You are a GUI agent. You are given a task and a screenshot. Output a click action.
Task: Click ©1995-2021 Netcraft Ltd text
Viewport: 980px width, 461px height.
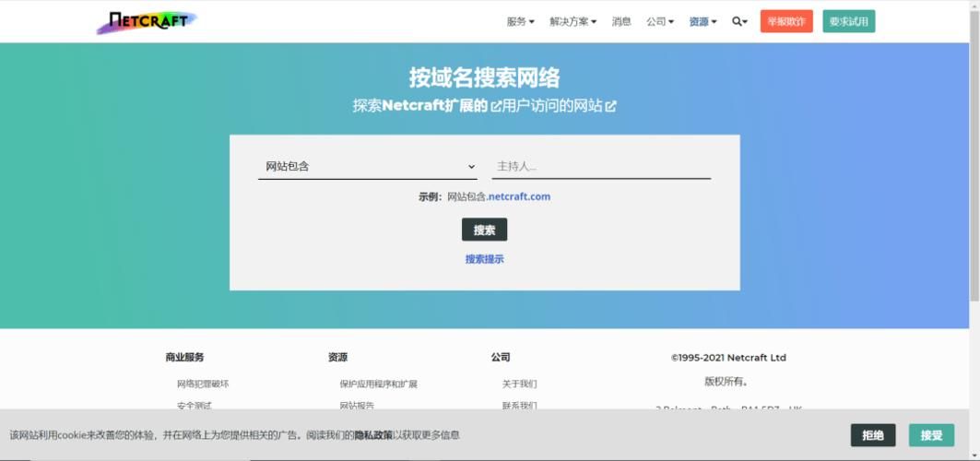pos(728,358)
